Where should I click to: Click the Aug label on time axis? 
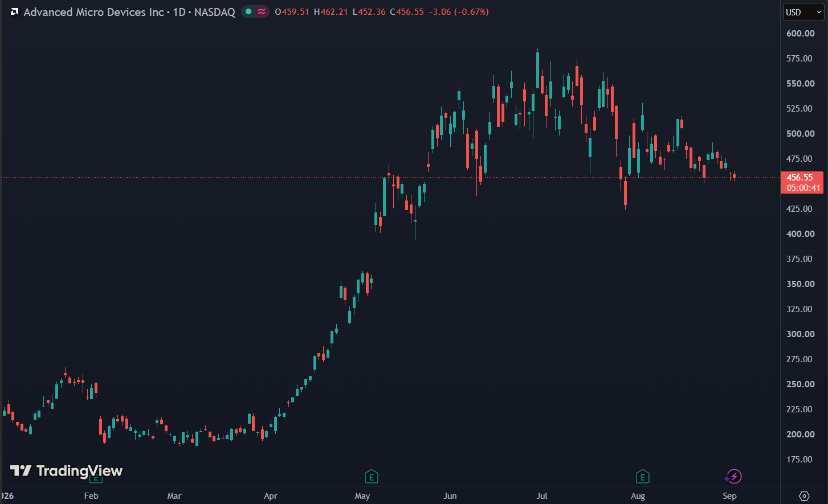pos(638,496)
